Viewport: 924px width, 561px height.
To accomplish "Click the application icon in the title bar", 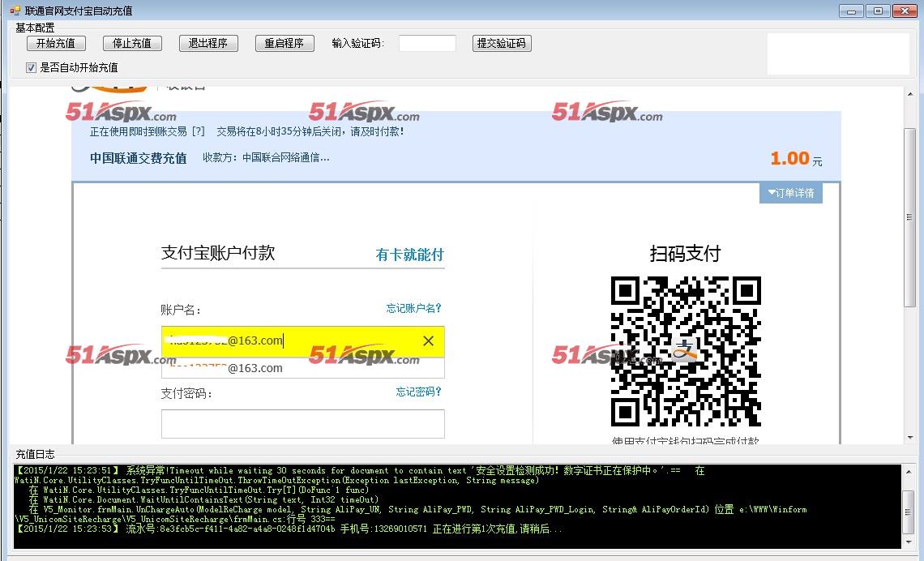I will click(x=15, y=10).
